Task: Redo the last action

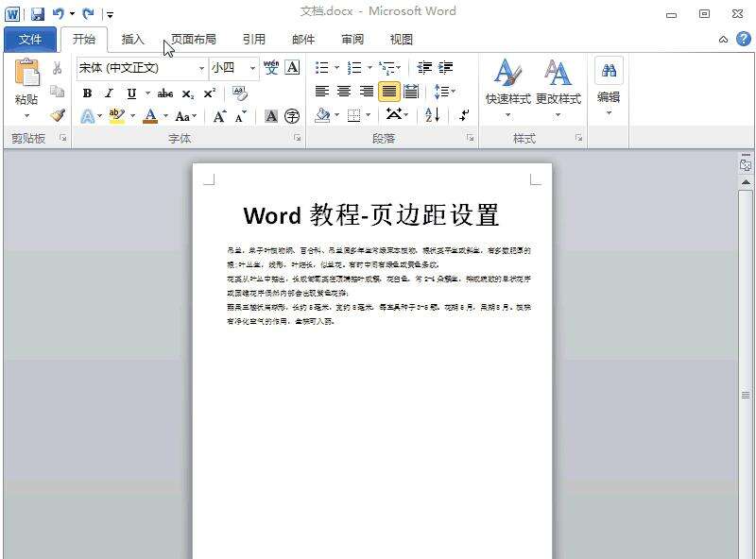Action: [88, 14]
